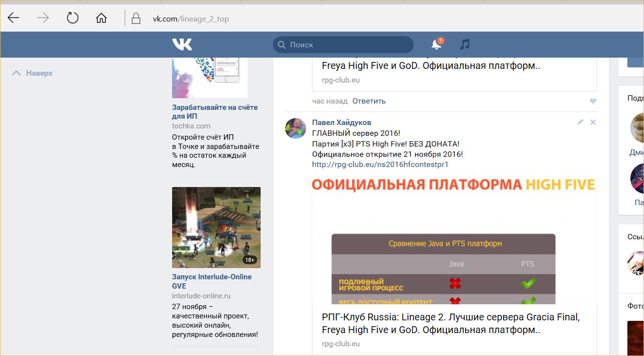
Task: Open the notifications bell
Action: 437,44
